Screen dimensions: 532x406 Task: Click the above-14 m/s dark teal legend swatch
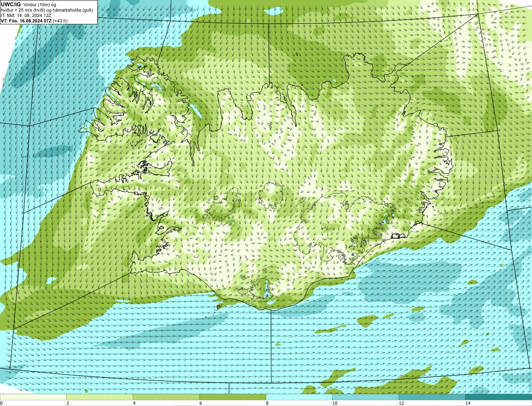(499, 397)
